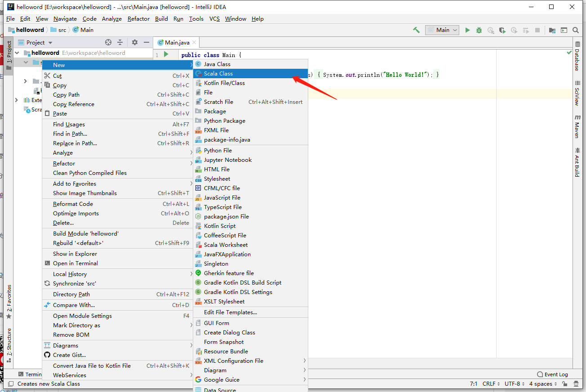Open the Refactor menu in menu bar
586x392 pixels.
[138, 18]
